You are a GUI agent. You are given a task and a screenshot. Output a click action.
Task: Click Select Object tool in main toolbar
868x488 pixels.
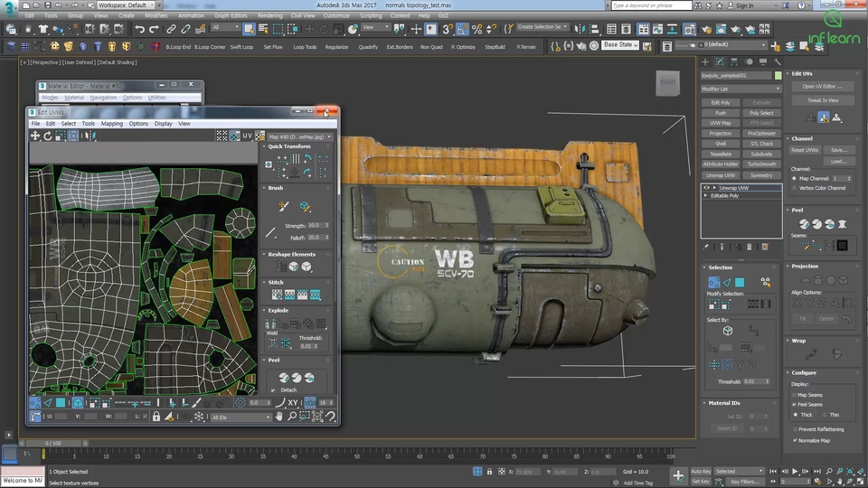(x=250, y=29)
